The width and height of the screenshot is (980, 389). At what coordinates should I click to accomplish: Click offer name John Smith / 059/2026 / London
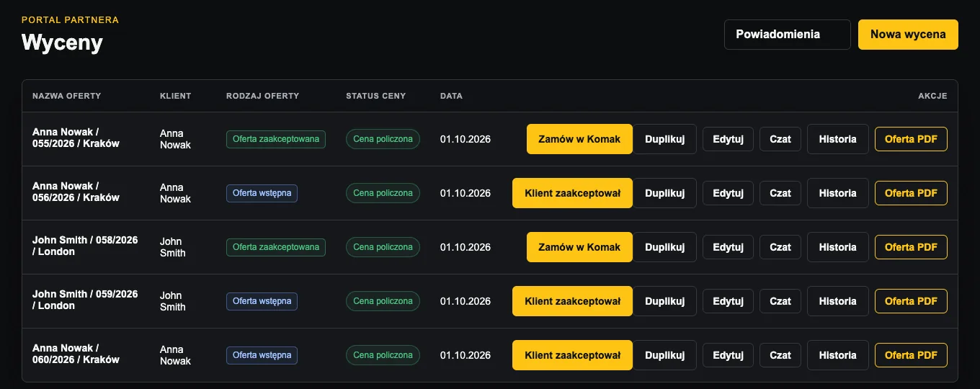(85, 300)
